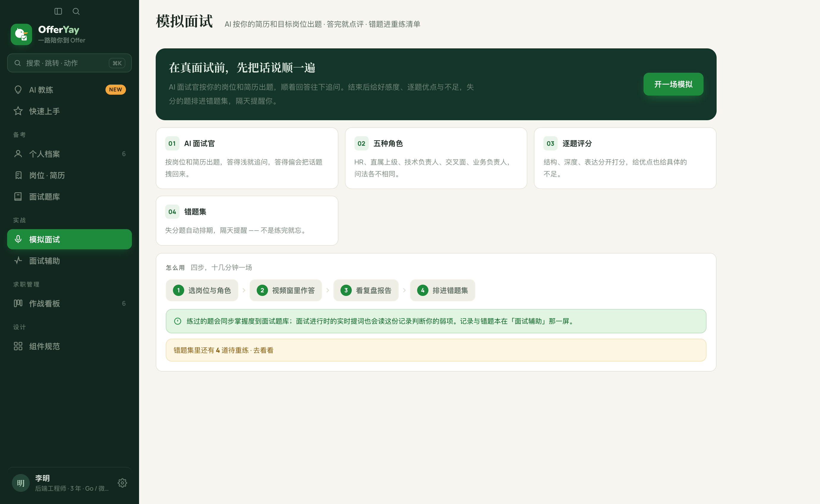Click the 岗位·简历 document icon
820x504 pixels.
18,175
